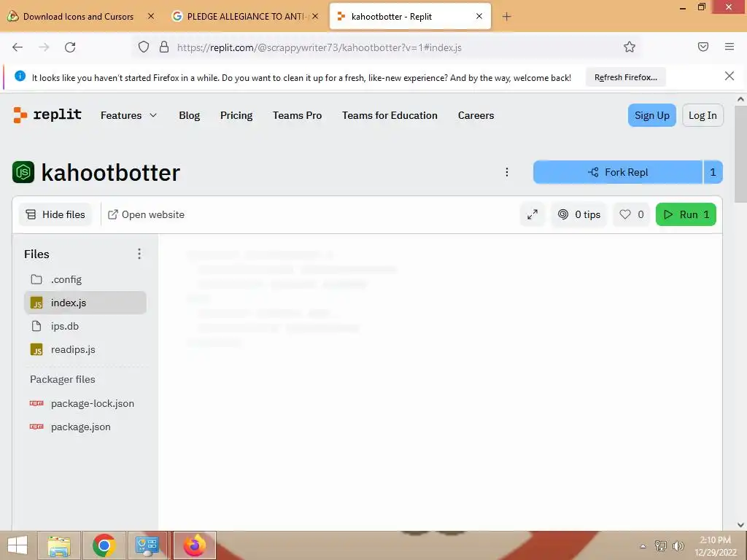Close the Download Icons and Cursors tab
Image resolution: width=747 pixels, height=560 pixels.
tap(150, 16)
